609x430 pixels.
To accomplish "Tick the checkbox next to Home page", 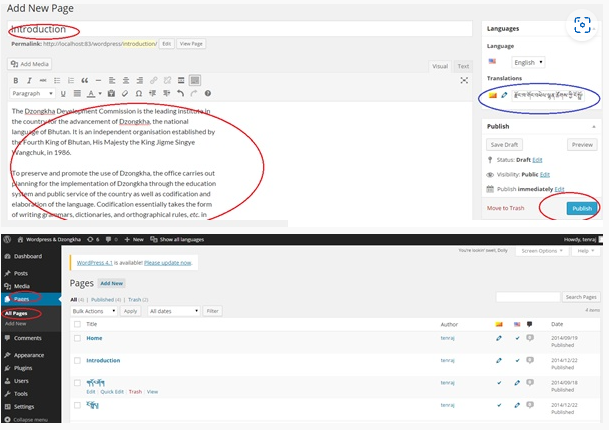I will (77, 338).
